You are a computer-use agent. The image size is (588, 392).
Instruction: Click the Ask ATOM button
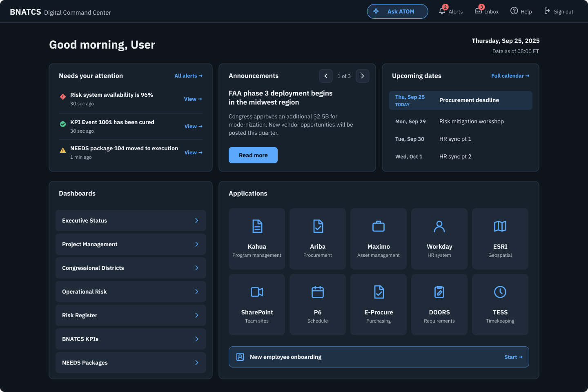[x=398, y=11]
